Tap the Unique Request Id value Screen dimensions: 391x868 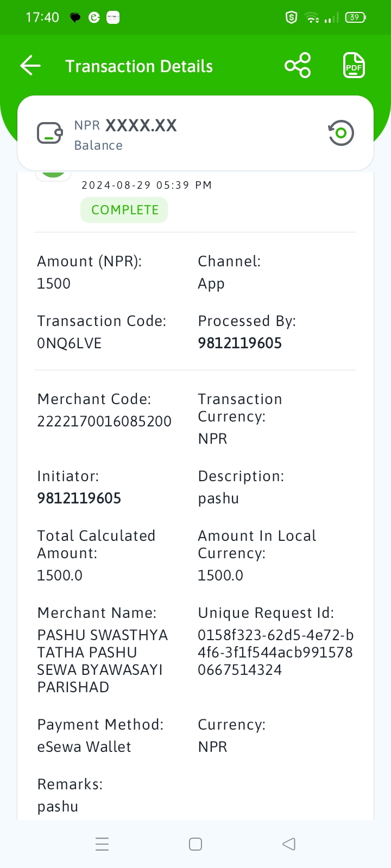(x=276, y=653)
